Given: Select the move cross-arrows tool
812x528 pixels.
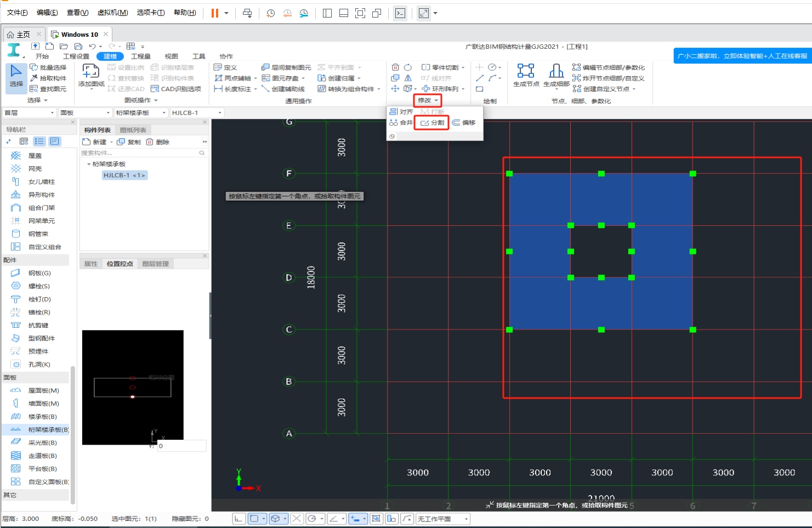Looking at the screenshot, I should pyautogui.click(x=395, y=88).
